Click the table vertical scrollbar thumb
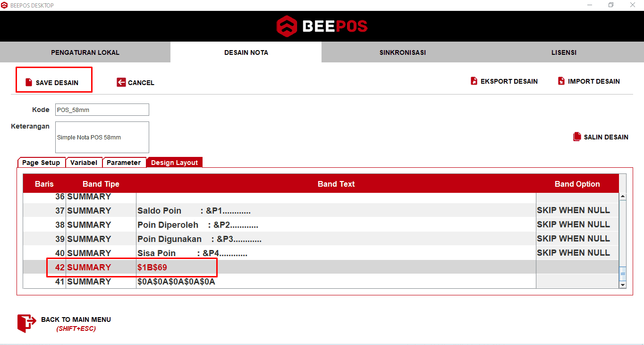 (x=622, y=273)
